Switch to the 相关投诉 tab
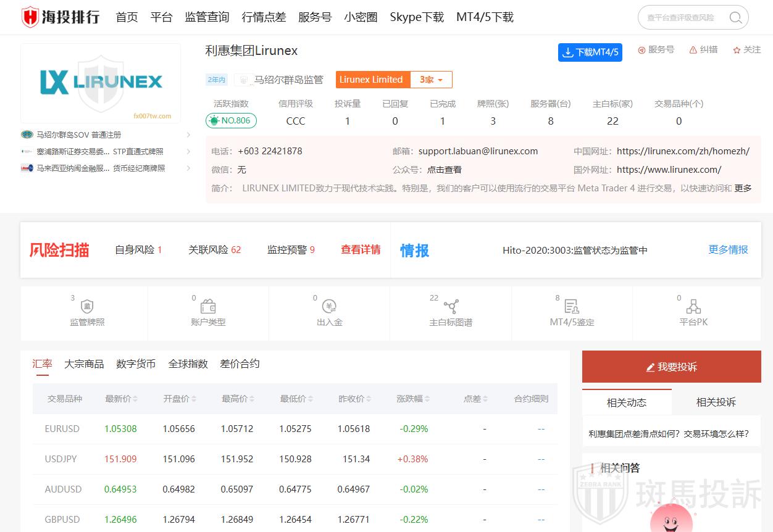 tap(716, 402)
